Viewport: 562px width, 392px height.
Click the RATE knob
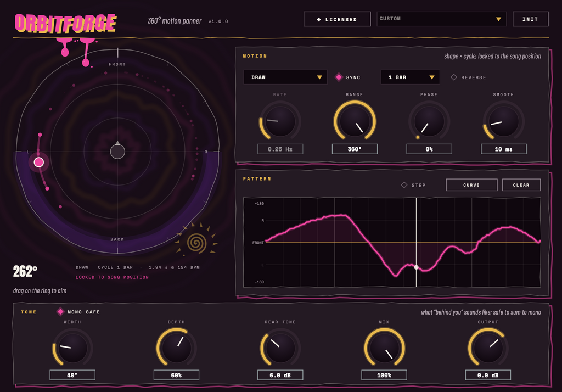pyautogui.click(x=280, y=121)
